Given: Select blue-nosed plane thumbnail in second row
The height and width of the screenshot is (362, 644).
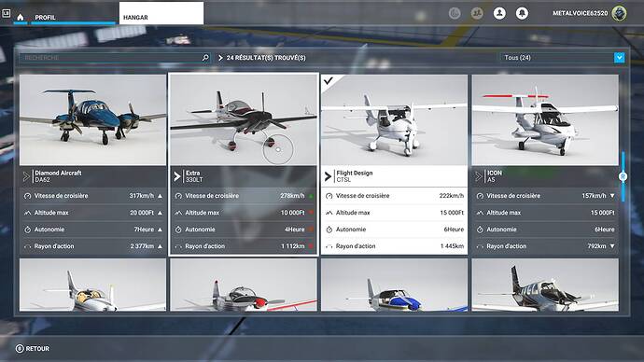Looking at the screenshot, I should click(394, 285).
